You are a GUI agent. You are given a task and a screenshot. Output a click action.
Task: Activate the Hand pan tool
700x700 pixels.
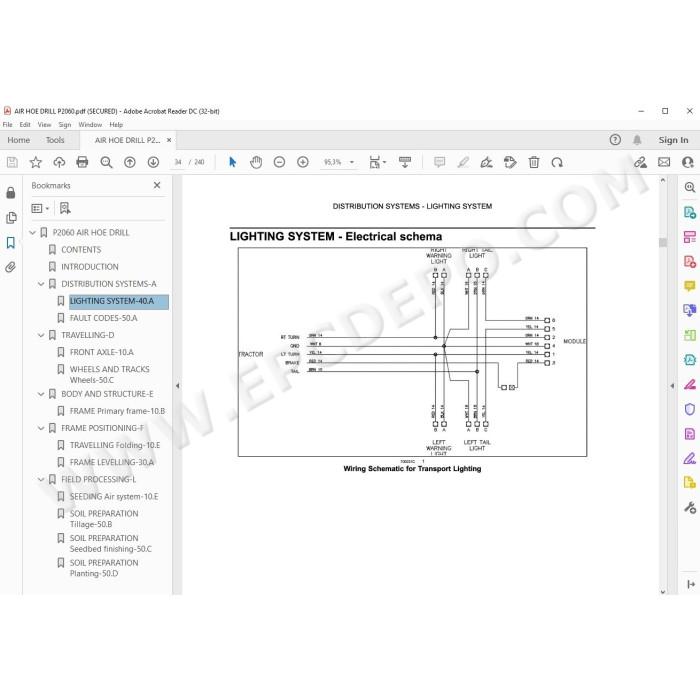(256, 162)
